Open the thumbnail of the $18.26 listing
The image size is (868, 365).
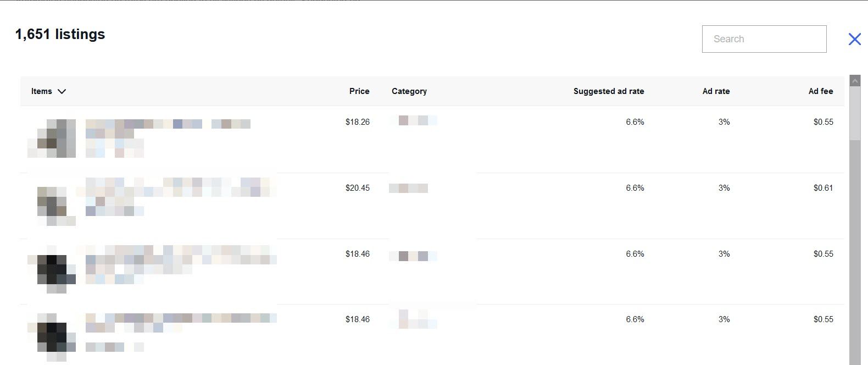pyautogui.click(x=52, y=139)
